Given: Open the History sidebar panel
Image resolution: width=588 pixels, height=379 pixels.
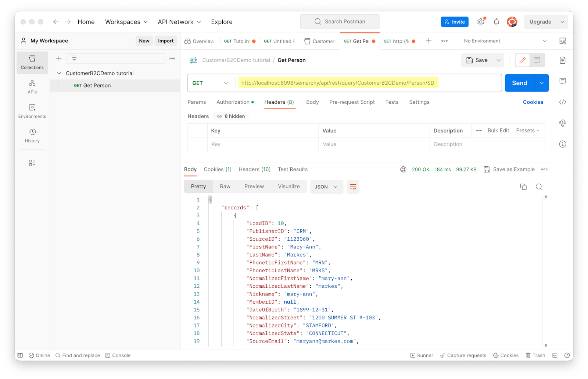Looking at the screenshot, I should click(32, 135).
